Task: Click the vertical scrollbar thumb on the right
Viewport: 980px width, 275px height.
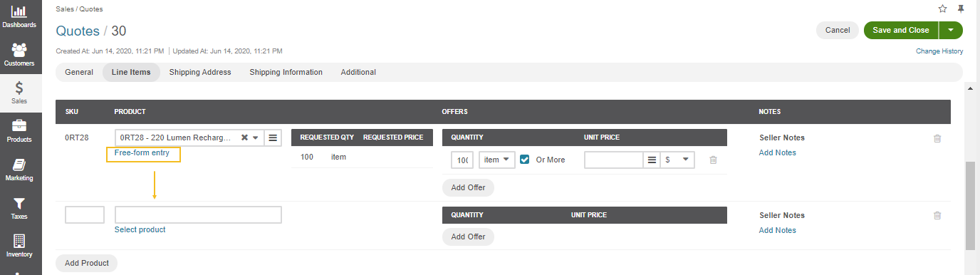Action: pos(970,205)
